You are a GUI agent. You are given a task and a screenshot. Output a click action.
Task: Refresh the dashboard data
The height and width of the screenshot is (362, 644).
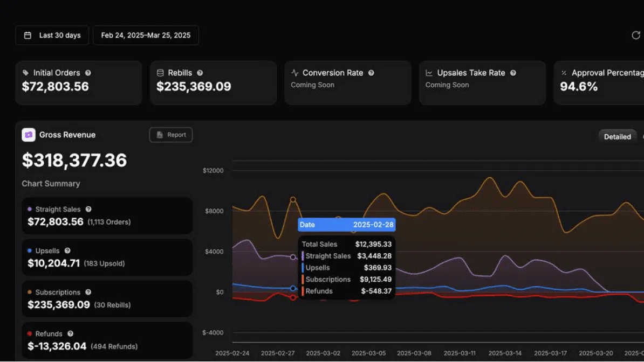(636, 35)
